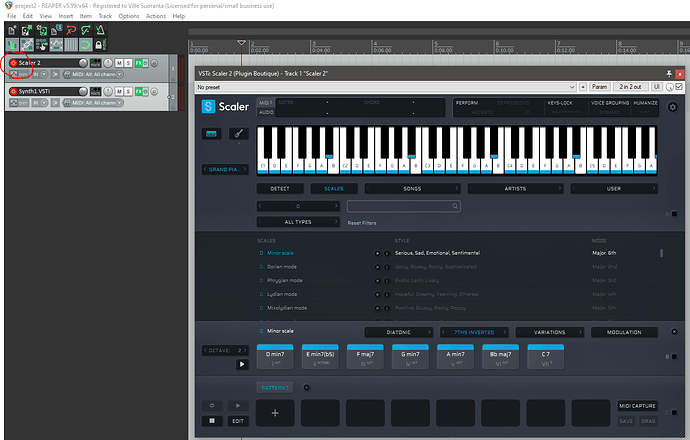Solo the Scaler 2 track
This screenshot has width=690, height=440.
pyautogui.click(x=128, y=63)
